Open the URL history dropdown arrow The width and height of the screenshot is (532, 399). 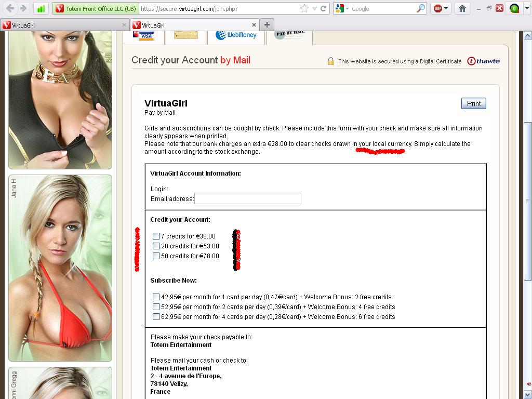[314, 8]
